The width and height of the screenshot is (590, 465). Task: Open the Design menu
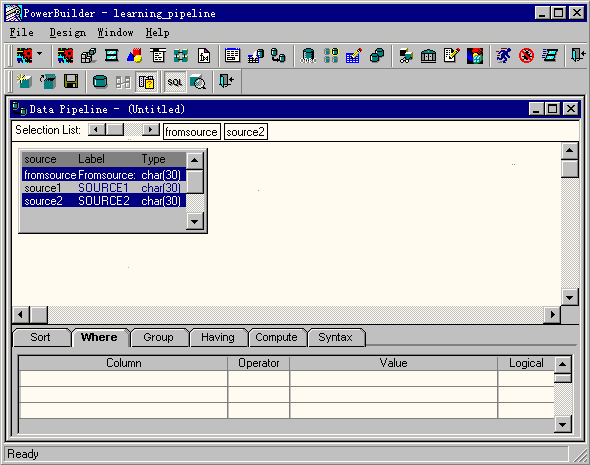[x=68, y=33]
